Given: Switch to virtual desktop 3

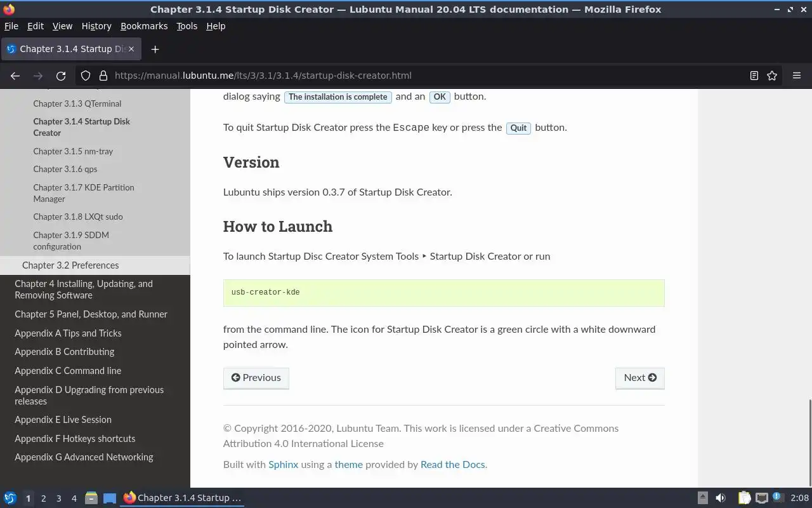Looking at the screenshot, I should [x=58, y=498].
